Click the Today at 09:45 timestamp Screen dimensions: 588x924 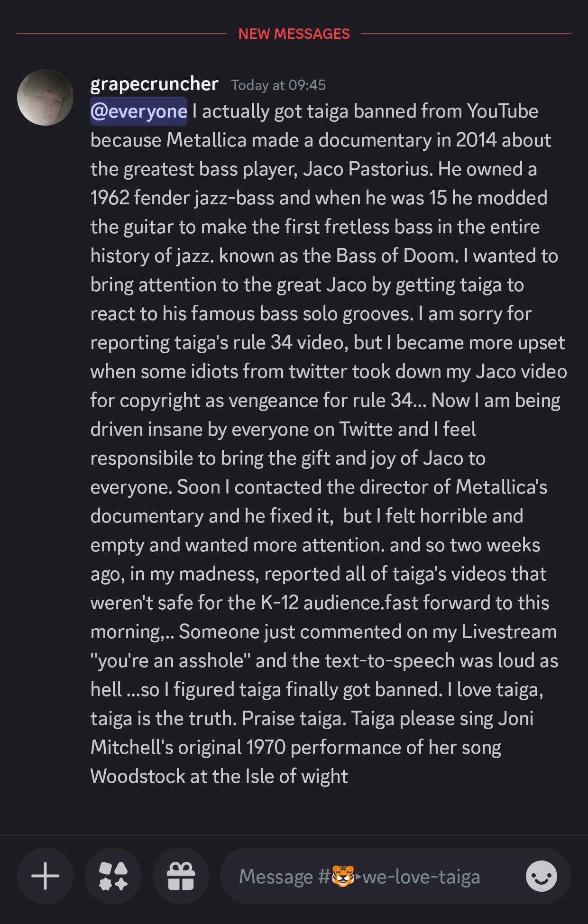tap(278, 85)
